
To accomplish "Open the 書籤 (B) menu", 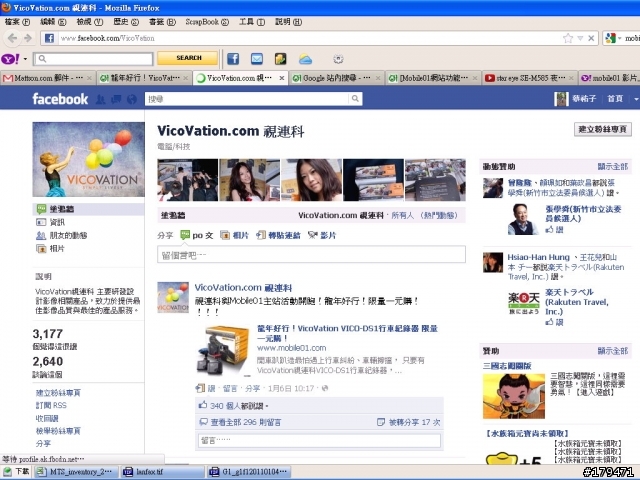I will (162, 22).
